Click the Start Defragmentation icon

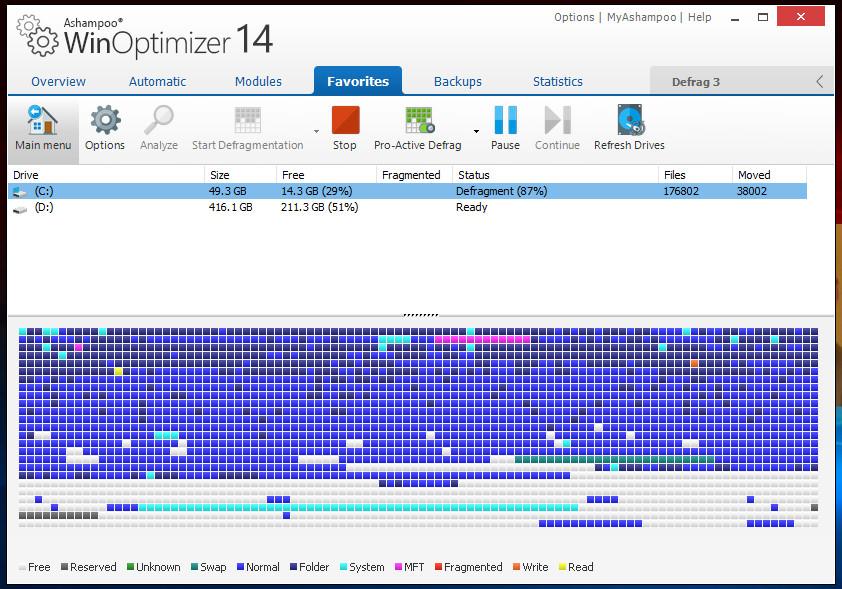click(x=248, y=120)
